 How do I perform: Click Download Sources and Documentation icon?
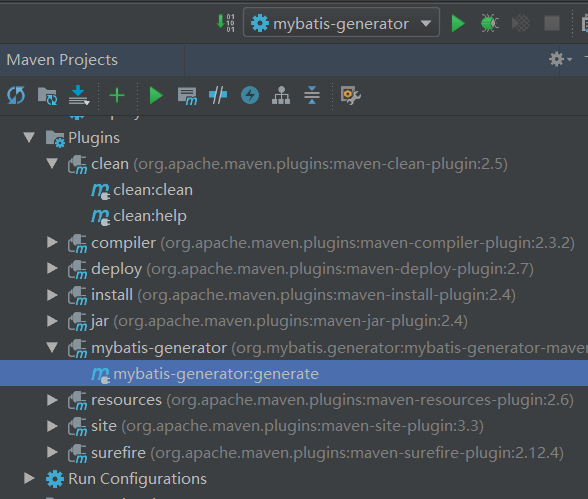tap(79, 95)
